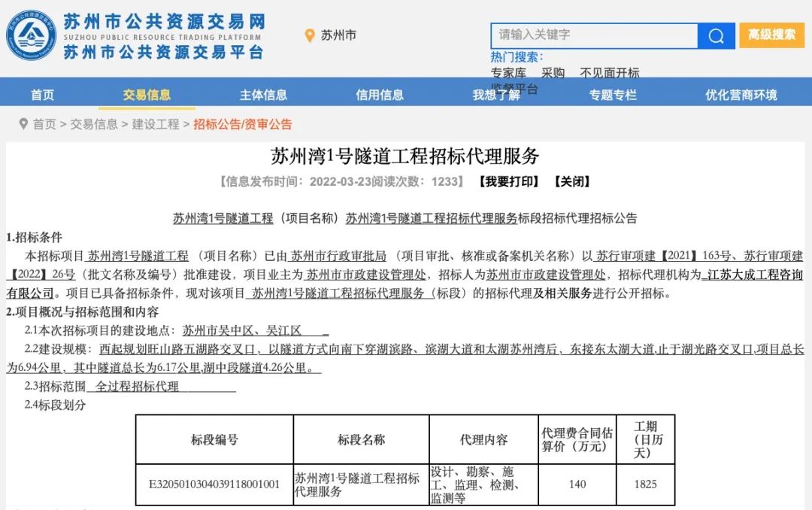Click the 工期（日历天） column header
Image resolution: width=812 pixels, height=510 pixels.
click(646, 439)
